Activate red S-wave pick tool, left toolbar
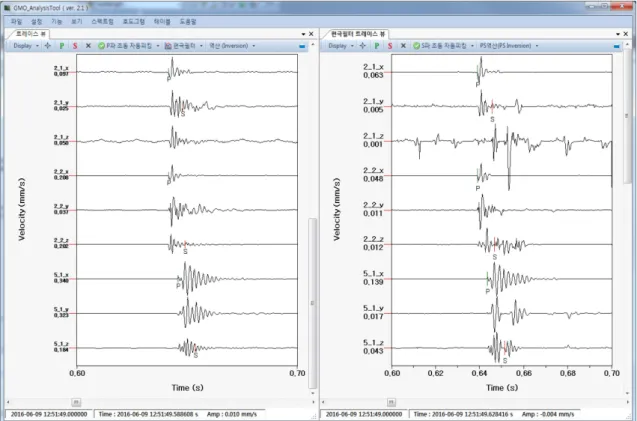 click(75, 46)
